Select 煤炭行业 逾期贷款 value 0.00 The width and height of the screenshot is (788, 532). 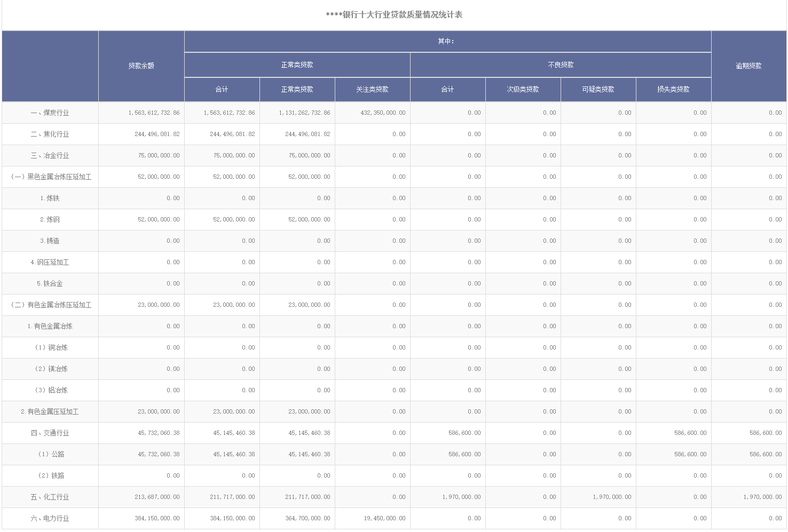point(775,113)
